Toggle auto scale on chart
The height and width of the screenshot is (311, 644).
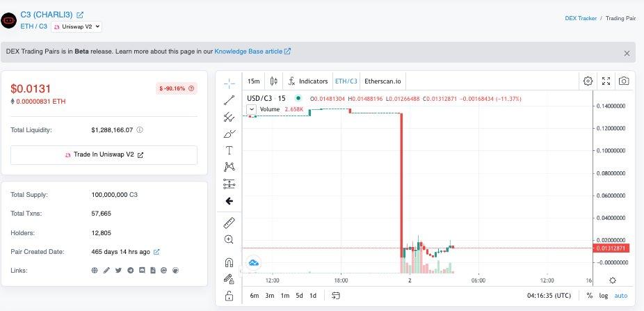[620, 296]
